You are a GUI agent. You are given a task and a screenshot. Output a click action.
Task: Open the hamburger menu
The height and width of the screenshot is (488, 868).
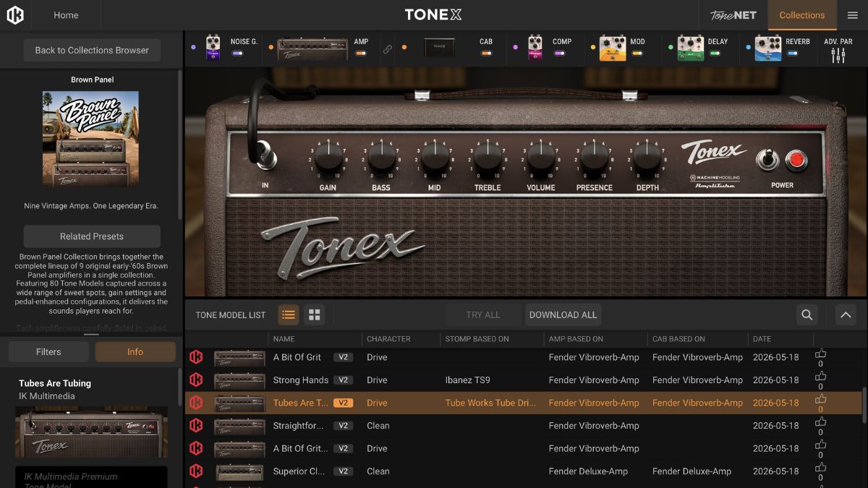853,15
